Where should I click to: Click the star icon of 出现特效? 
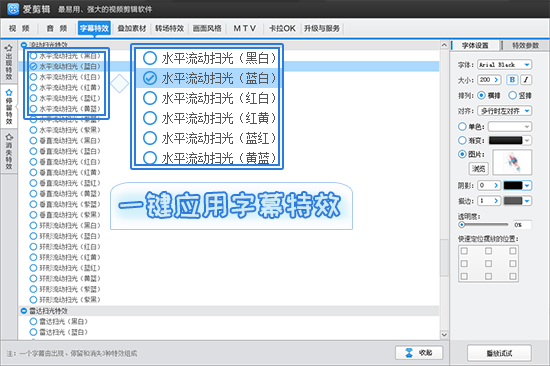point(9,48)
